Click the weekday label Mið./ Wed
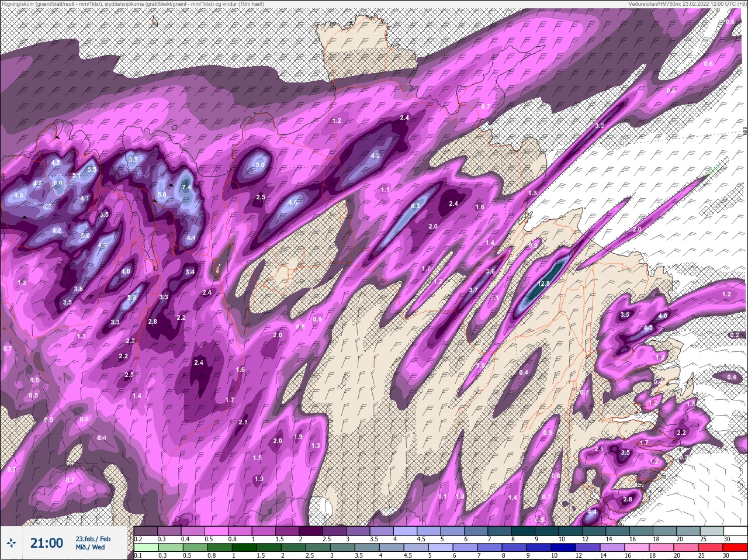This screenshot has height=560, width=748. click(91, 547)
